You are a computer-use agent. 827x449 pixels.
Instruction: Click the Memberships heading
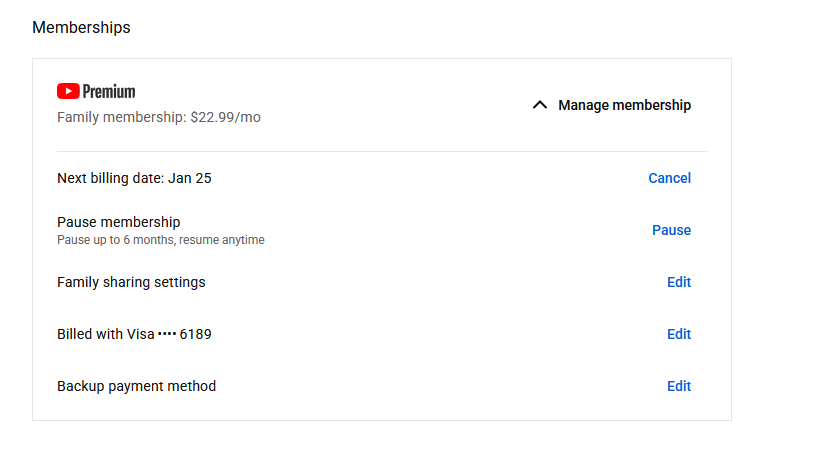pyautogui.click(x=81, y=28)
